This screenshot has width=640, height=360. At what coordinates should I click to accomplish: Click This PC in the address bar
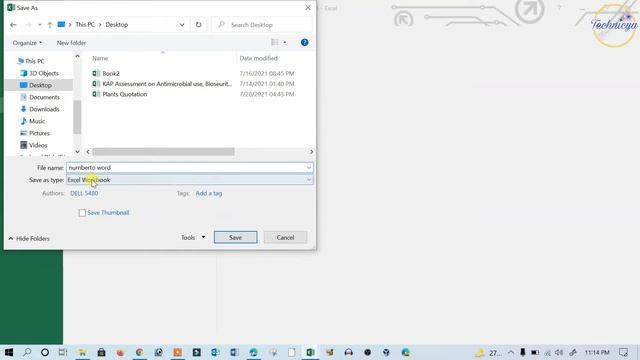coord(85,24)
